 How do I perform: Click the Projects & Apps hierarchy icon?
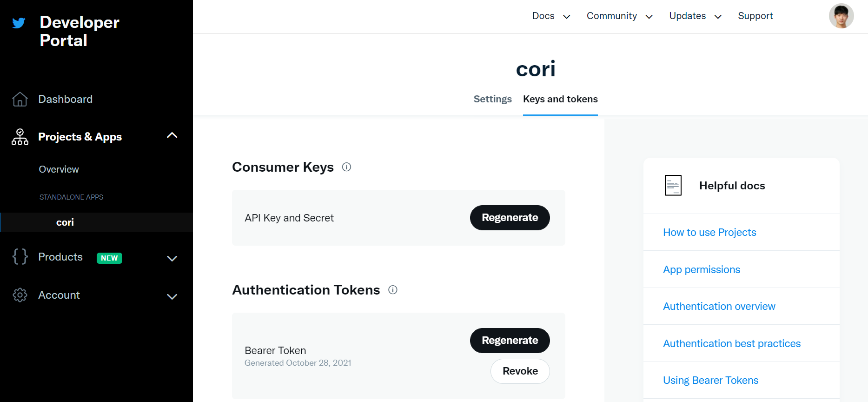click(20, 137)
